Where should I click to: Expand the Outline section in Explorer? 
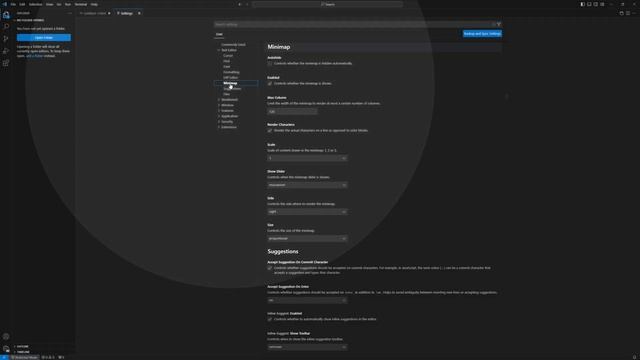[x=22, y=347]
